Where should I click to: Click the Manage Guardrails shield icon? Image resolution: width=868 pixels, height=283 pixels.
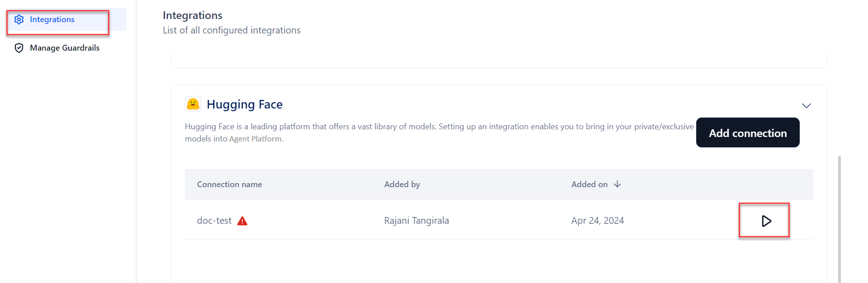coord(19,48)
